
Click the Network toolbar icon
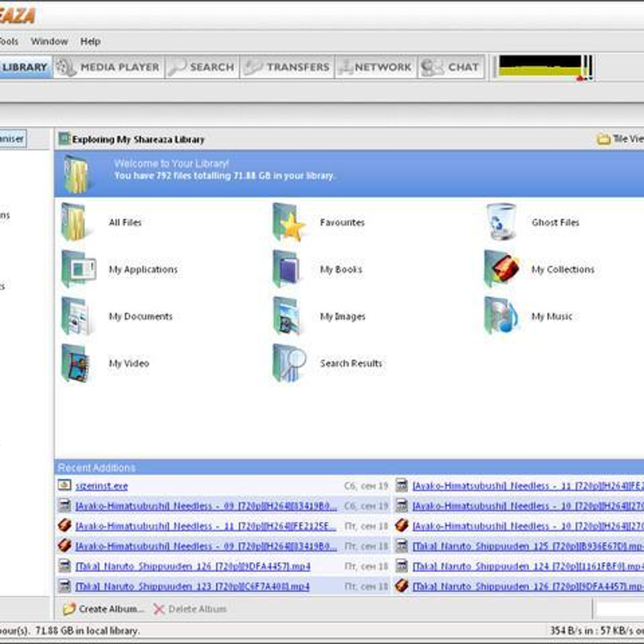[x=345, y=67]
